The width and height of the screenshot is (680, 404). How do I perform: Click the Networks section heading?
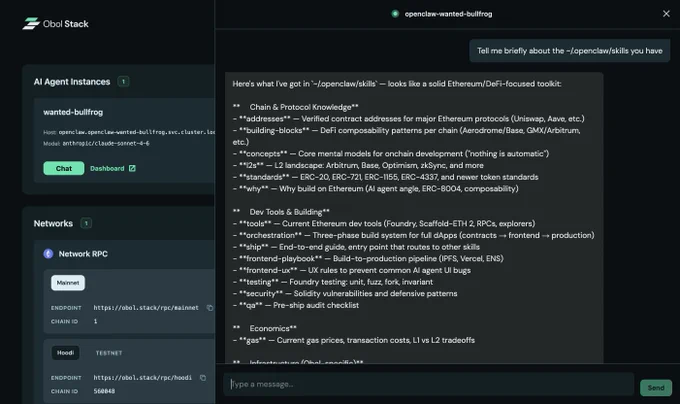[x=53, y=223]
